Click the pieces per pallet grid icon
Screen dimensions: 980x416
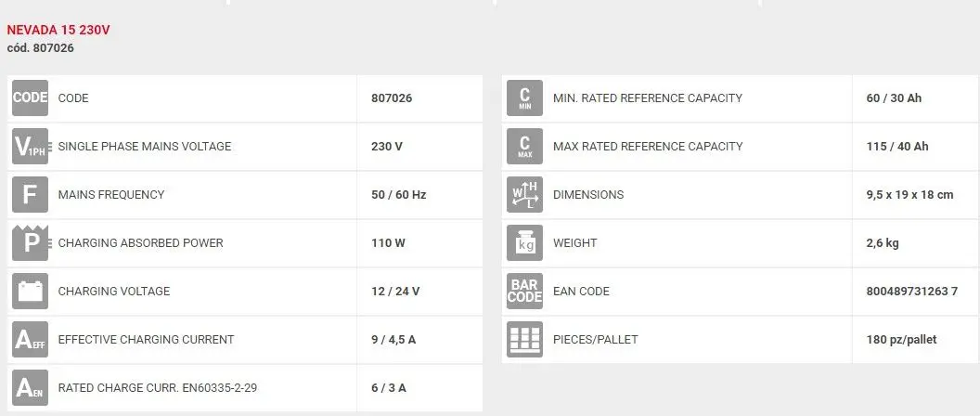[x=525, y=339]
